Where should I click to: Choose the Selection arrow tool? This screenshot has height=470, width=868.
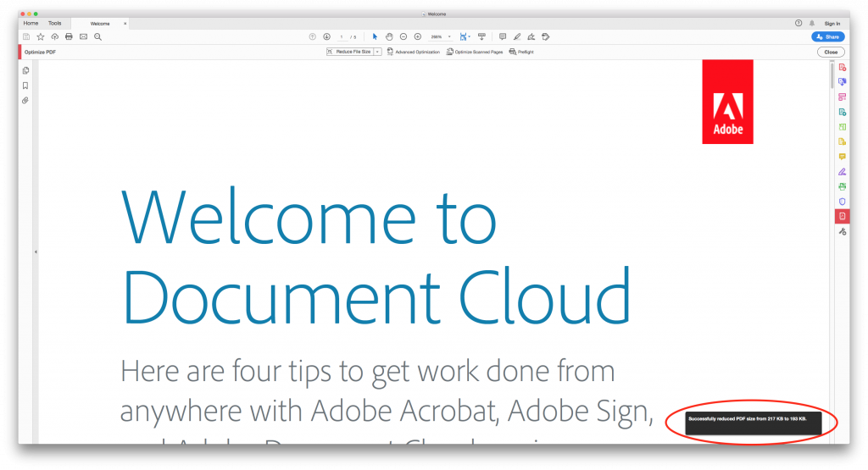[x=375, y=36]
